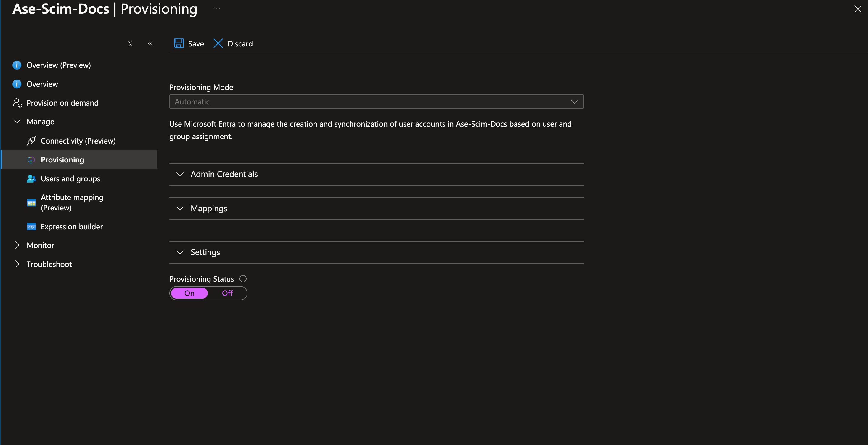Open Connectivity (Preview) settings
Screen dimensions: 868x445
click(78, 141)
